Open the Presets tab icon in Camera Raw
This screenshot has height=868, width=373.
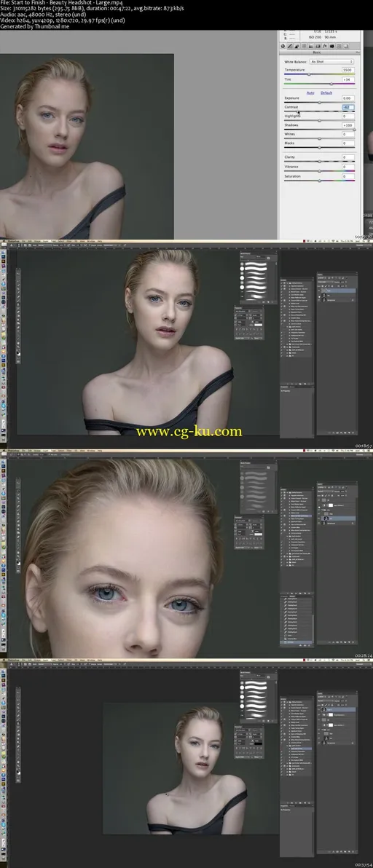click(339, 46)
